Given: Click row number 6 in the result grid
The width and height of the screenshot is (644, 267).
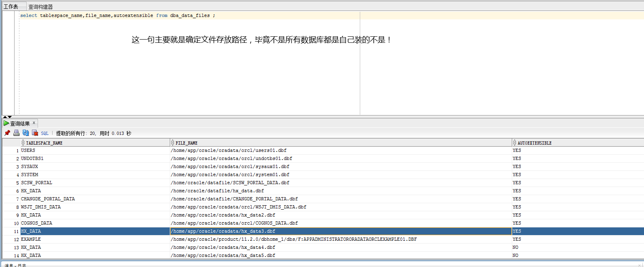Looking at the screenshot, I should click(x=17, y=191).
